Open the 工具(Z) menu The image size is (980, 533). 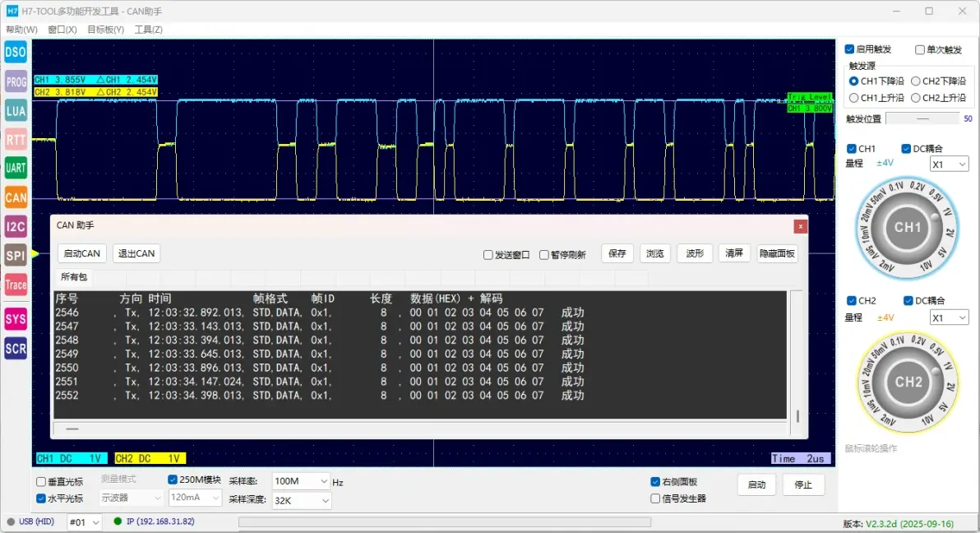click(x=148, y=30)
